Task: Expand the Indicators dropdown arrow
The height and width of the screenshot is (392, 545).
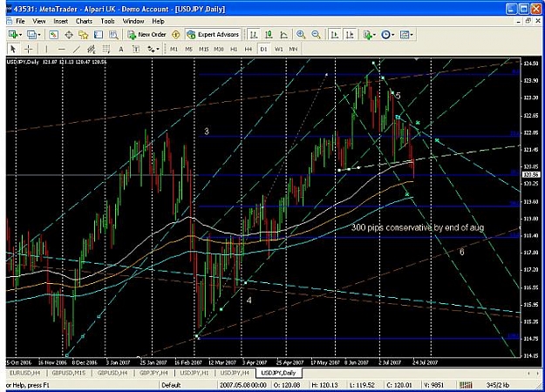Action: pyautogui.click(x=374, y=35)
